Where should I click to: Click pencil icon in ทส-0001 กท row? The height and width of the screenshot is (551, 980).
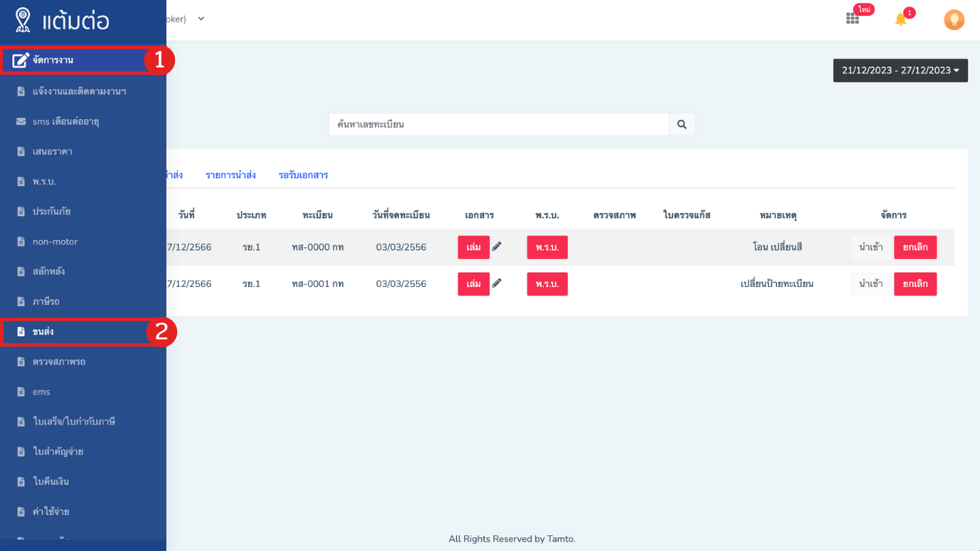tap(496, 283)
